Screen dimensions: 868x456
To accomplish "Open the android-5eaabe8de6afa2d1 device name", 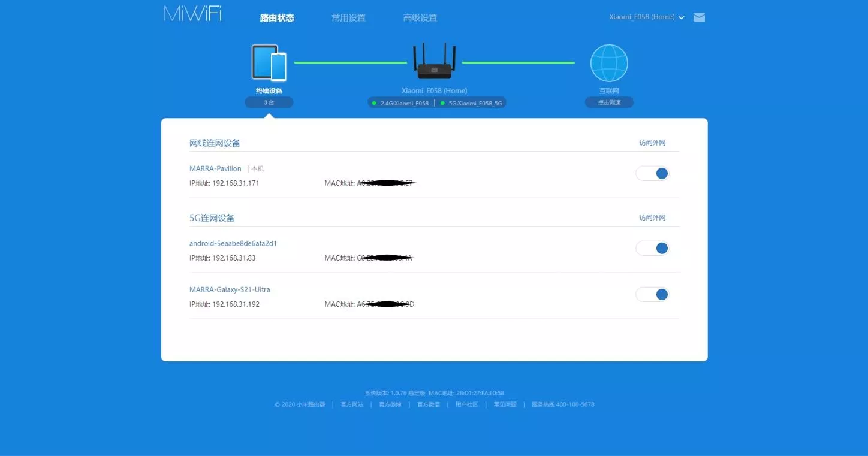I will (x=233, y=244).
